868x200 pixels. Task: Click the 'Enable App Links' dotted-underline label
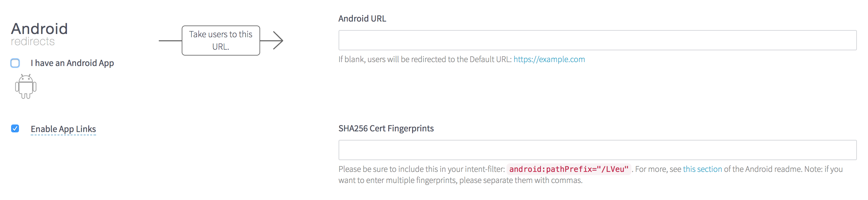[x=63, y=129]
